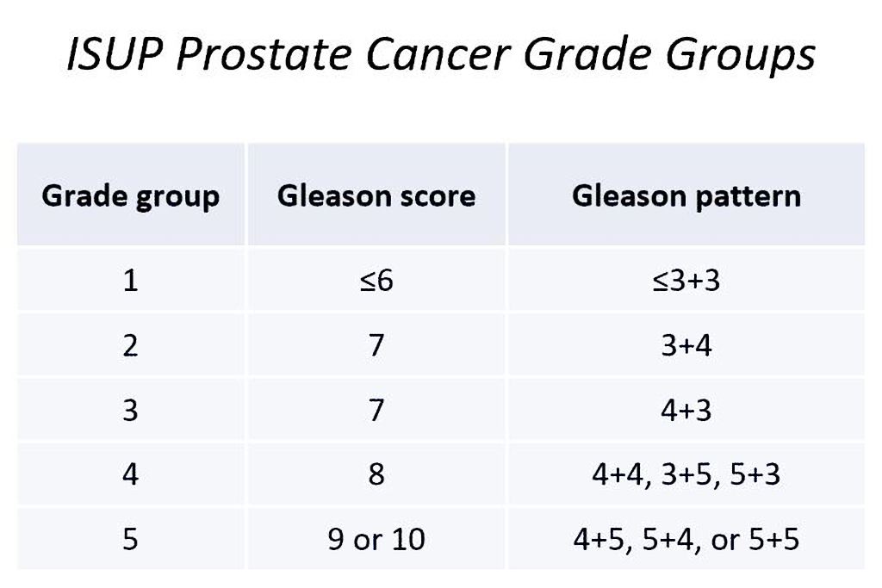Select the 4+4, 3+5, 5+3 pattern cell

point(686,473)
